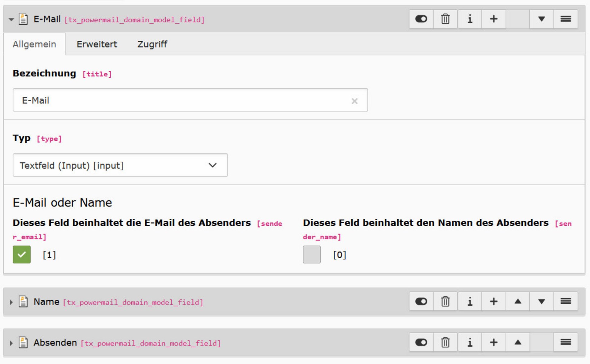Toggle visibility of the Absenden field record
Viewport: 590px width, 364px height.
click(421, 342)
